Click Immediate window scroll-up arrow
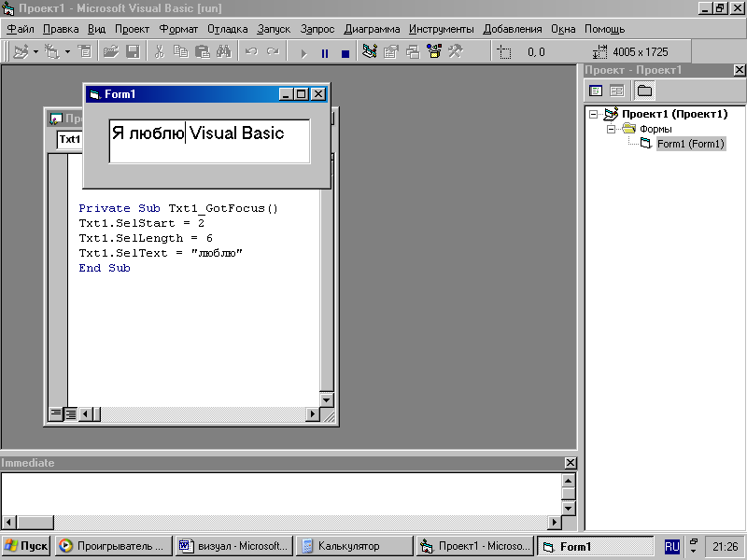 pos(569,480)
